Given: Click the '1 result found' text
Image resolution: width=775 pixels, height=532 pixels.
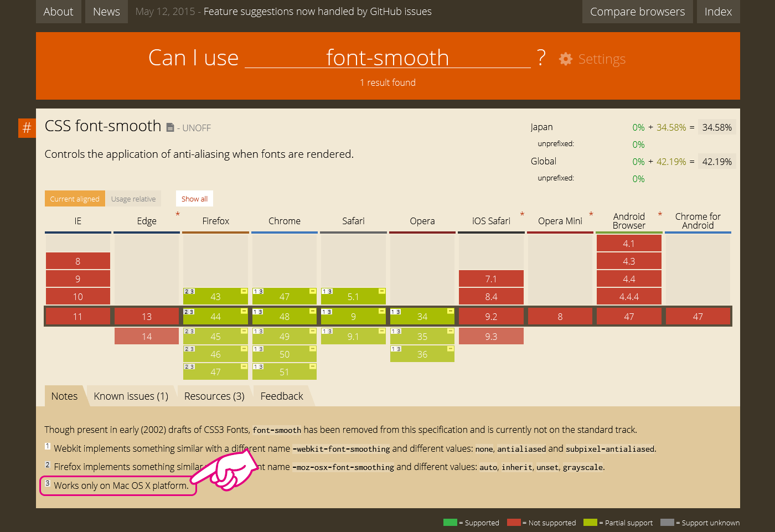Looking at the screenshot, I should (x=387, y=82).
